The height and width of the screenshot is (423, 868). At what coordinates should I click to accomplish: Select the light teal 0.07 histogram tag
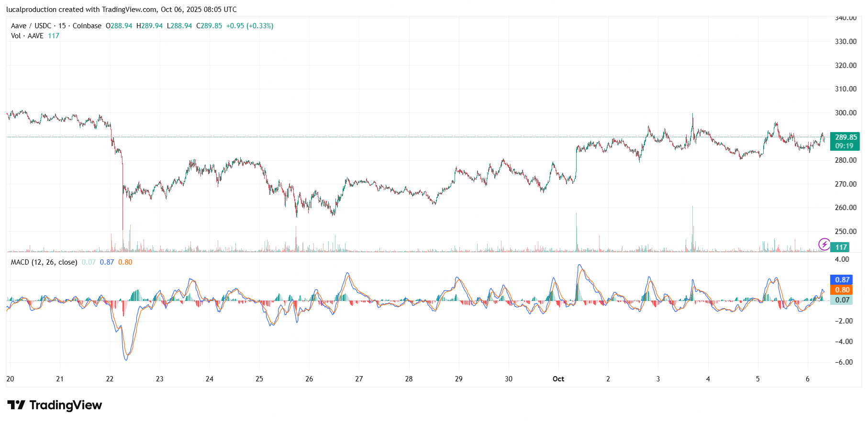pyautogui.click(x=842, y=300)
